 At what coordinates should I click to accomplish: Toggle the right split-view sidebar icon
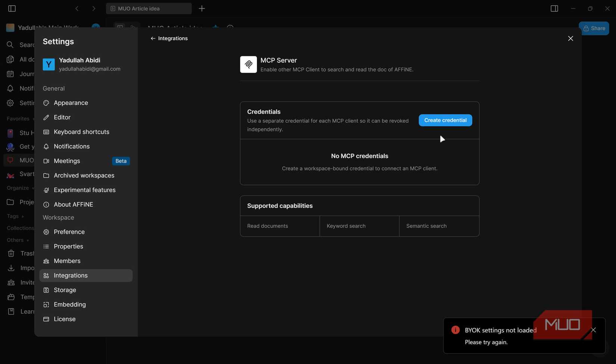coord(554,8)
